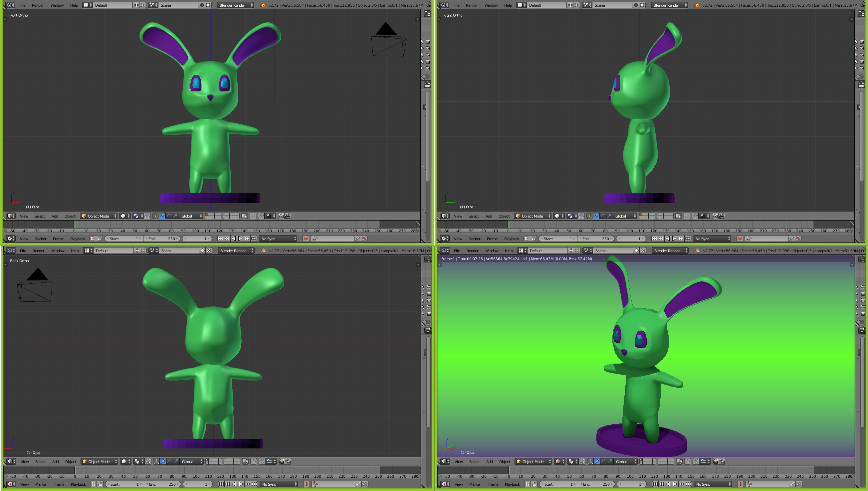Toggle time lock padlock, Right Ortho timeline

(x=534, y=239)
